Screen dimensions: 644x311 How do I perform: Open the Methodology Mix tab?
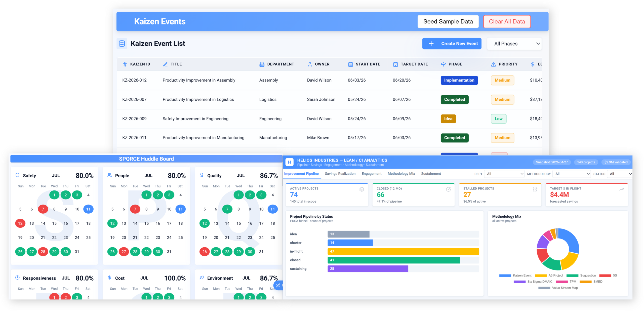[x=401, y=174]
